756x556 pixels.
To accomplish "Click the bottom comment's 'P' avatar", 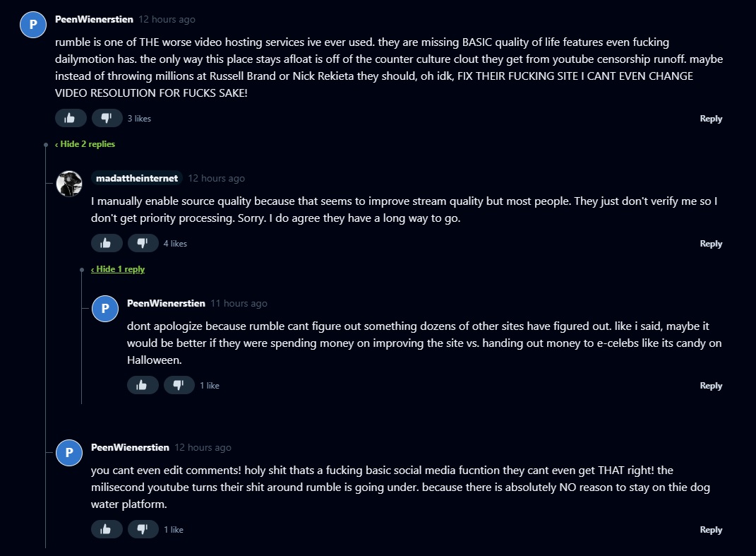I will tap(69, 453).
